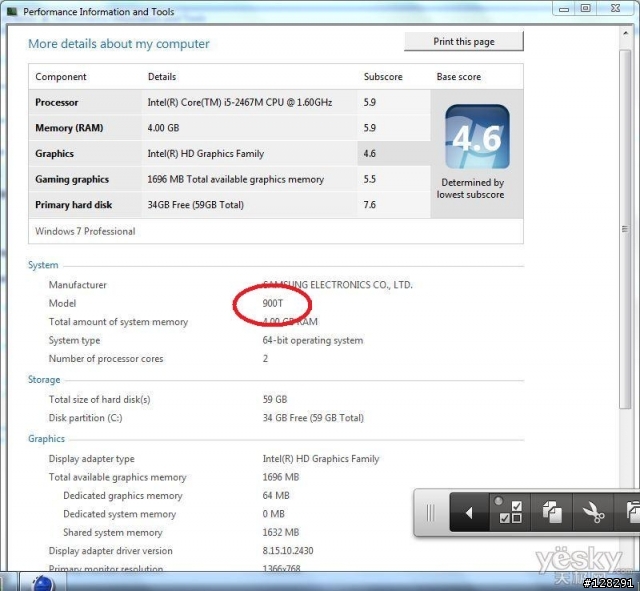Image resolution: width=640 pixels, height=591 pixels.
Task: Click the scrollbar up arrow
Action: click(x=625, y=33)
